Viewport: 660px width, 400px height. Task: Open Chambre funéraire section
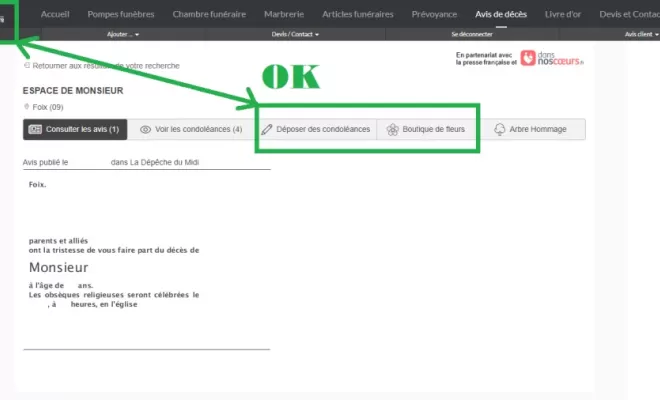click(x=209, y=14)
